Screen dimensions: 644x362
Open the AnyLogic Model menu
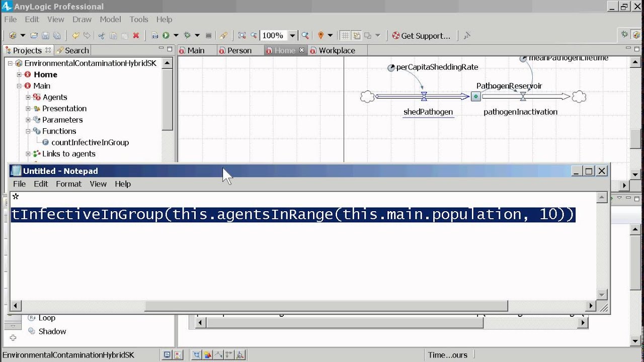point(110,19)
